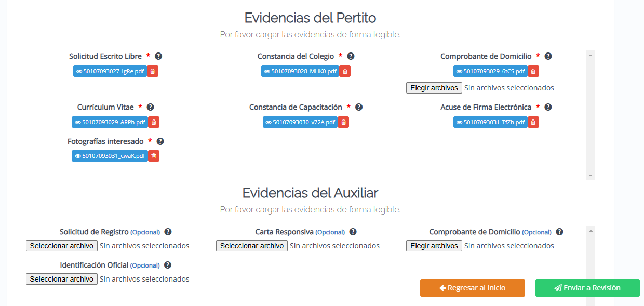Screen dimensions: 644x306
Task: Show help for Solicitud de Registro
Action: 168,232
